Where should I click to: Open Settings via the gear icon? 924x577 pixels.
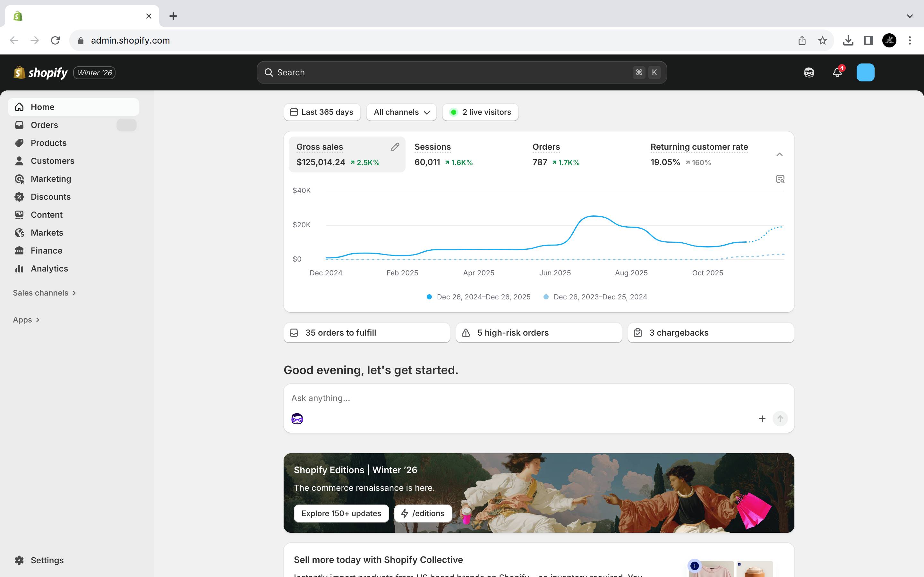[x=20, y=560]
